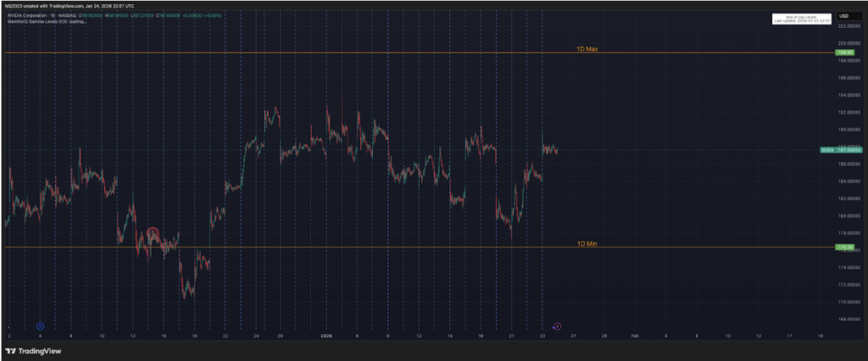Click the 2026 year label on time axis

coord(326,336)
